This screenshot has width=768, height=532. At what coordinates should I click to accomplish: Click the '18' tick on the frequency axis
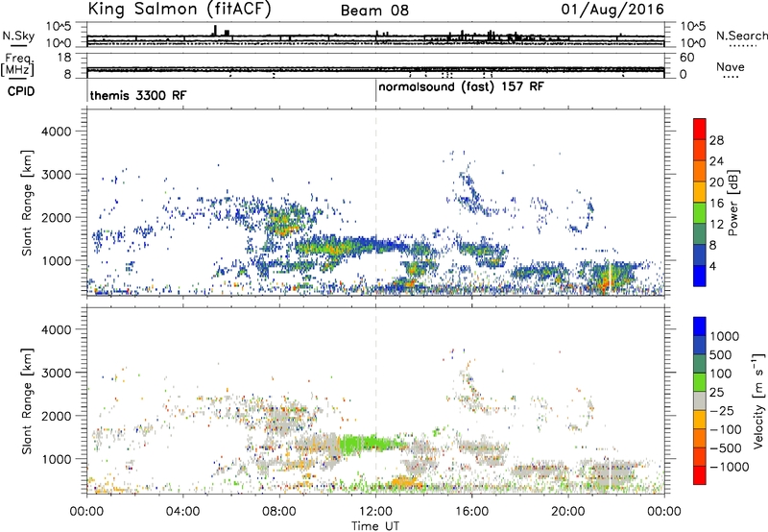pyautogui.click(x=64, y=58)
